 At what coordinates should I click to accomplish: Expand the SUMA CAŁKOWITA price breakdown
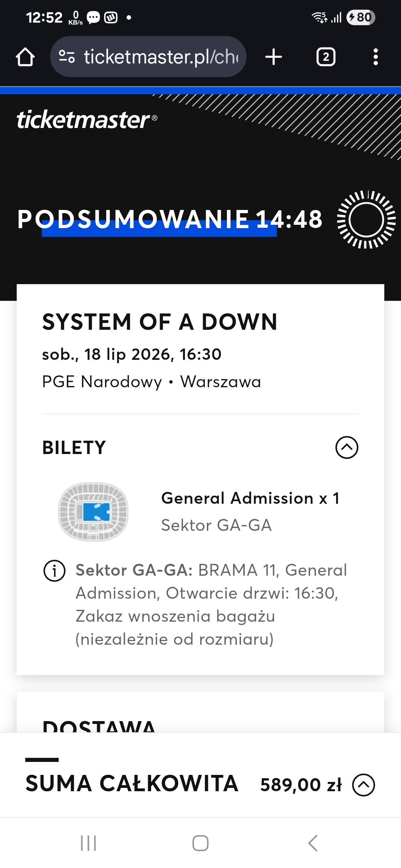click(363, 785)
